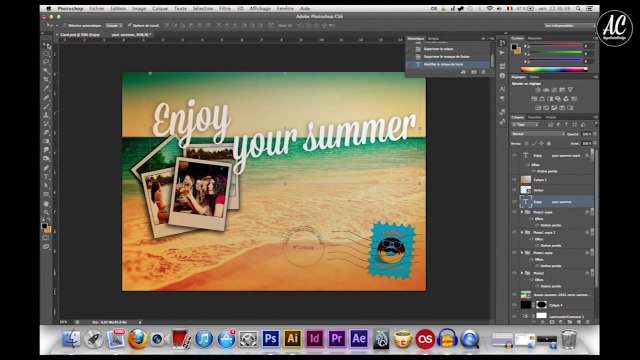Viewport: 640px width, 360px height.
Task: Delete current state trash icon in History panel
Action: pyautogui.click(x=483, y=72)
